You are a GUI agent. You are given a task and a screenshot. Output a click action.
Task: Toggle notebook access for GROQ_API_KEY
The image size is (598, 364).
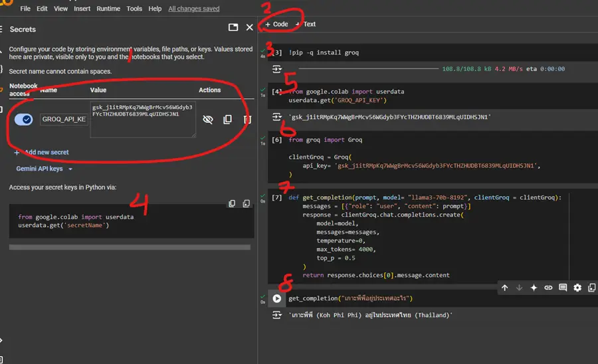23,120
